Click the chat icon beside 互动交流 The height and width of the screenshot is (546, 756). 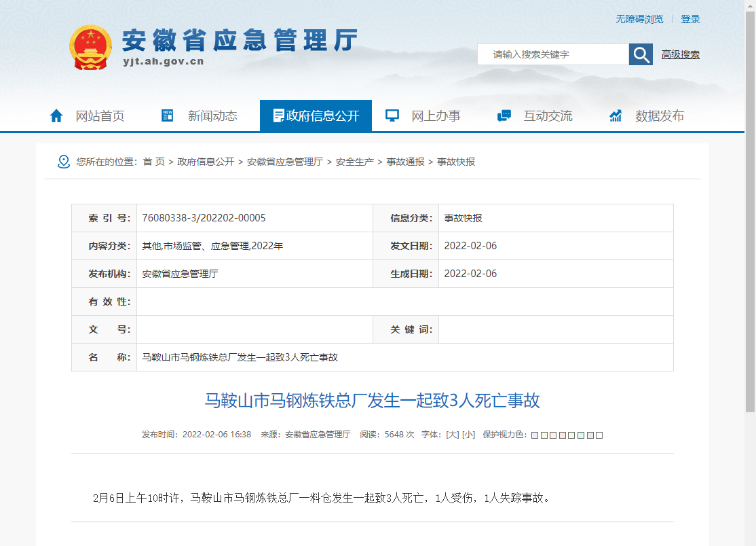(x=504, y=115)
